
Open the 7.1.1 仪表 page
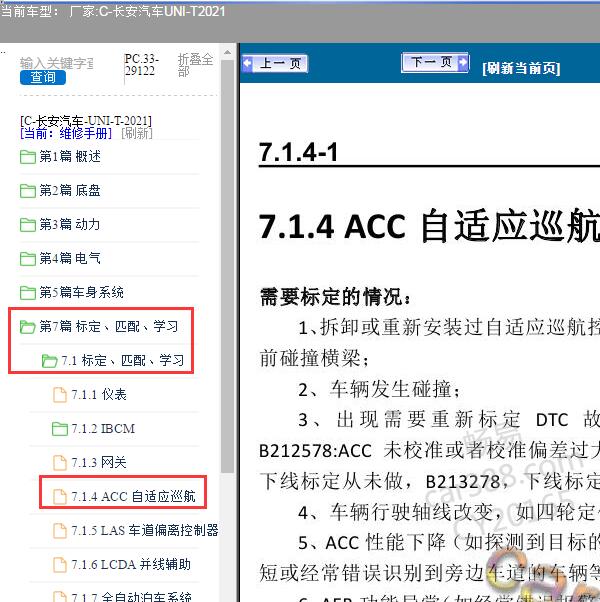click(x=99, y=395)
